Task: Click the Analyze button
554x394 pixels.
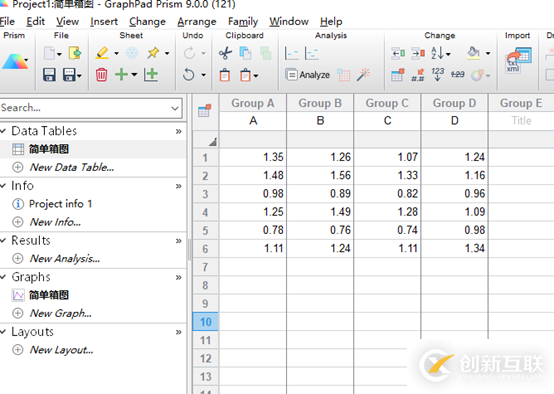Action: click(x=307, y=75)
